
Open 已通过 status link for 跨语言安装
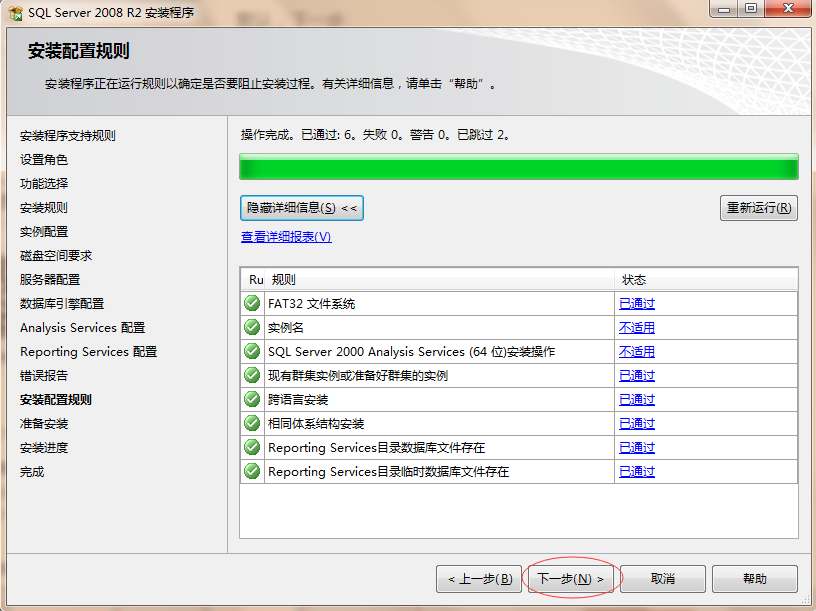point(636,400)
